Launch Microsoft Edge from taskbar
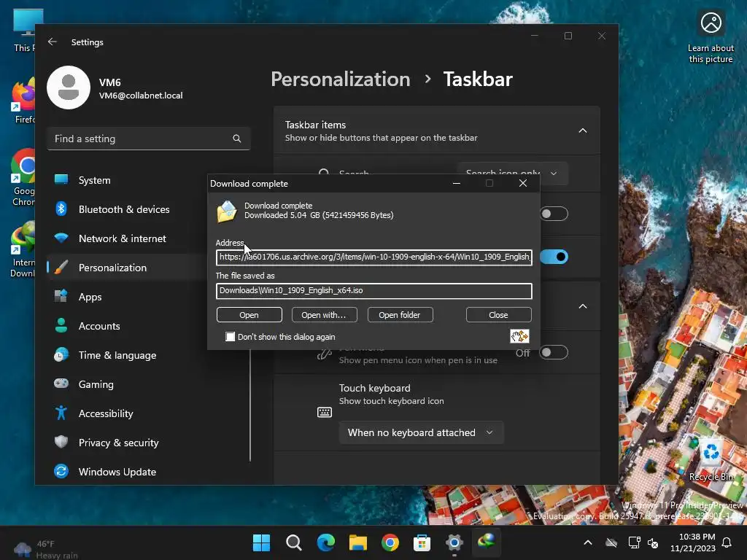747x560 pixels. (x=326, y=542)
